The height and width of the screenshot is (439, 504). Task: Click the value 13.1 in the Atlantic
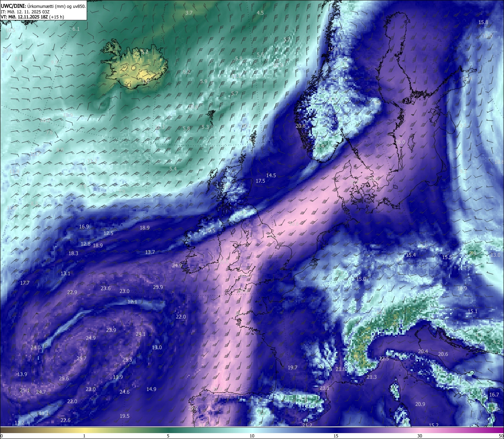pos(65,273)
